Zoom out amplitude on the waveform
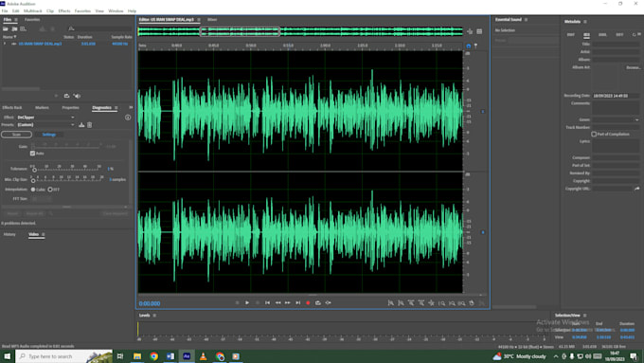Screen dimensions: 644x363 [x=401, y=303]
